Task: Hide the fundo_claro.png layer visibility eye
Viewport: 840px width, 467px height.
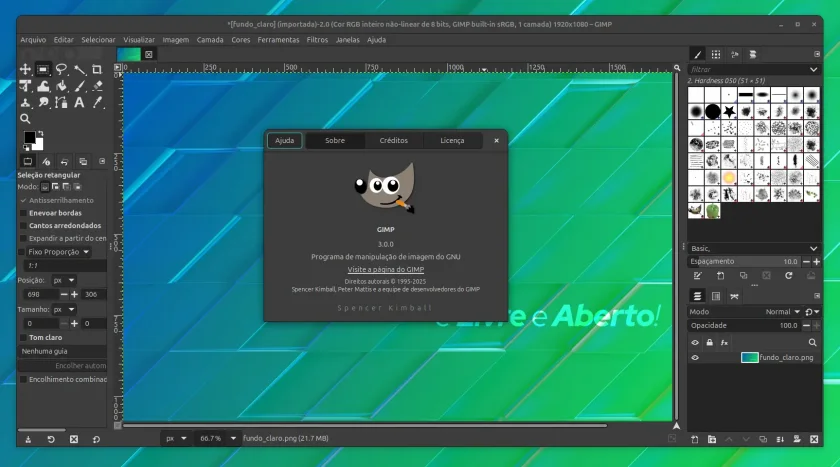Action: 695,358
